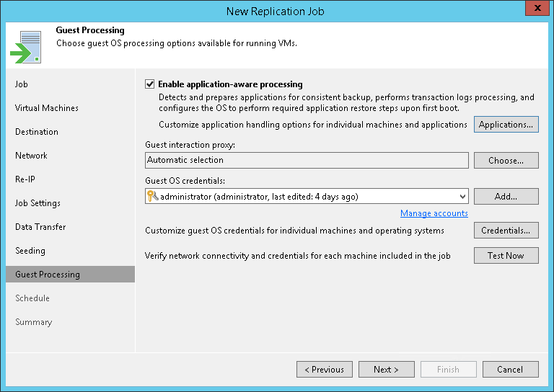Switch to the Network step

[x=31, y=155]
